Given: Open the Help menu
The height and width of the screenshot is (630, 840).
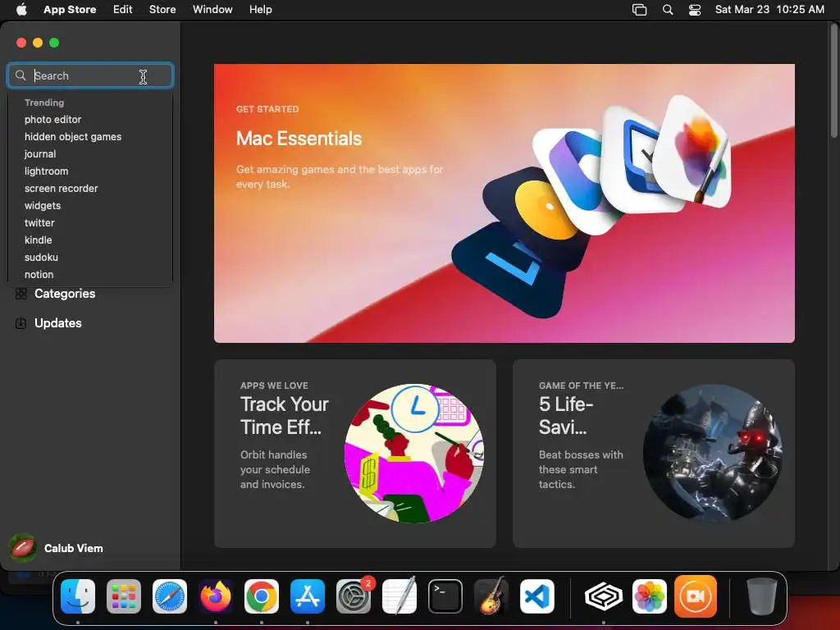Looking at the screenshot, I should pos(260,9).
